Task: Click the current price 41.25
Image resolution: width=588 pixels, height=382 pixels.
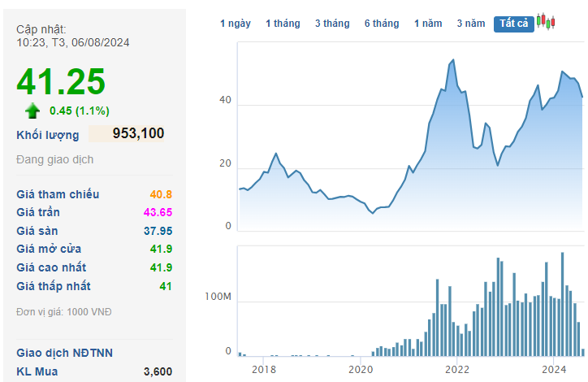Action: [62, 82]
